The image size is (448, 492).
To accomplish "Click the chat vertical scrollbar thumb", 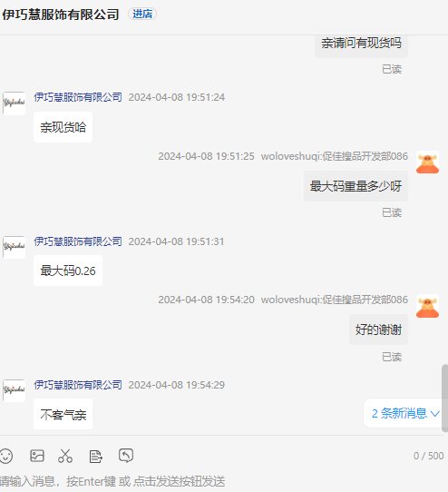I will [444, 398].
